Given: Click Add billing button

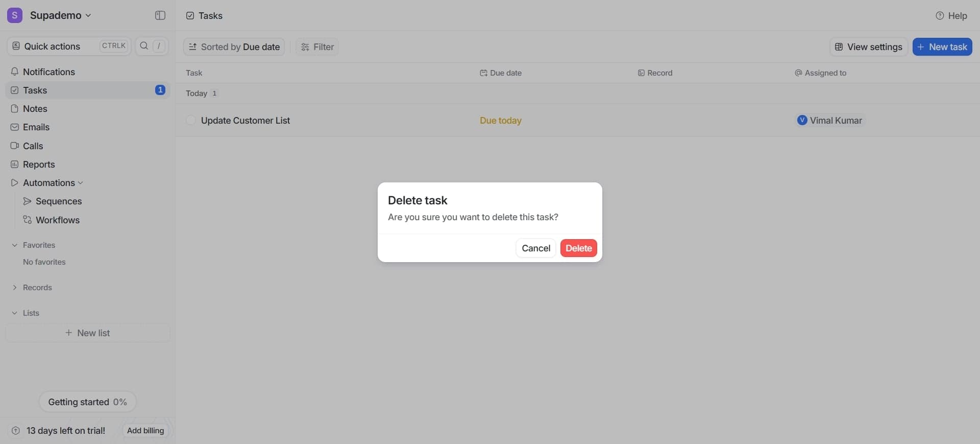Looking at the screenshot, I should tap(145, 431).
